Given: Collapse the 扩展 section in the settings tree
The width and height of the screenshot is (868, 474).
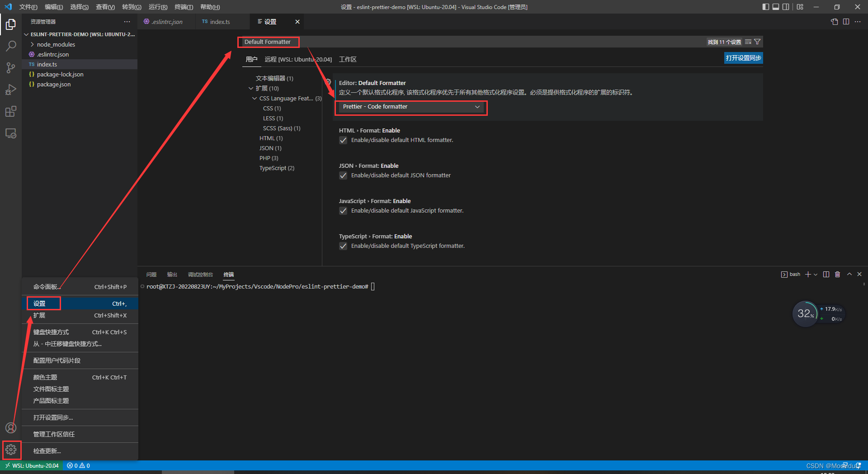Looking at the screenshot, I should (251, 88).
